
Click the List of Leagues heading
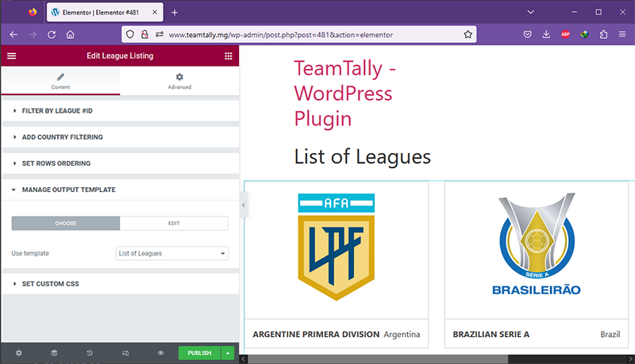[x=363, y=156]
